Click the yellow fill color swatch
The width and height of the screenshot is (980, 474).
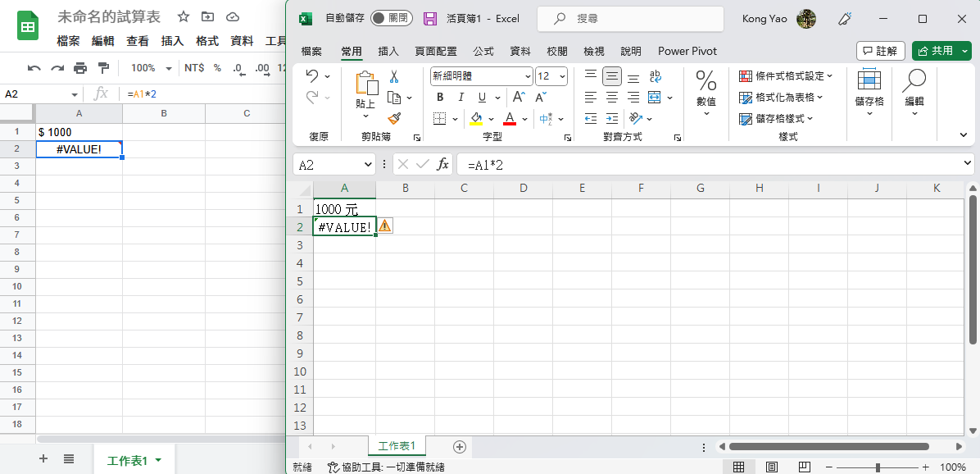(476, 119)
